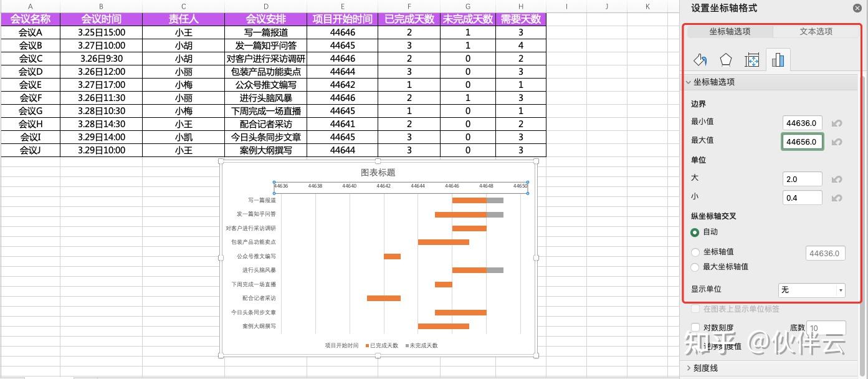Reset the 最小值 field with its undo arrow
Screen dimensions: 868x379
[x=837, y=123]
